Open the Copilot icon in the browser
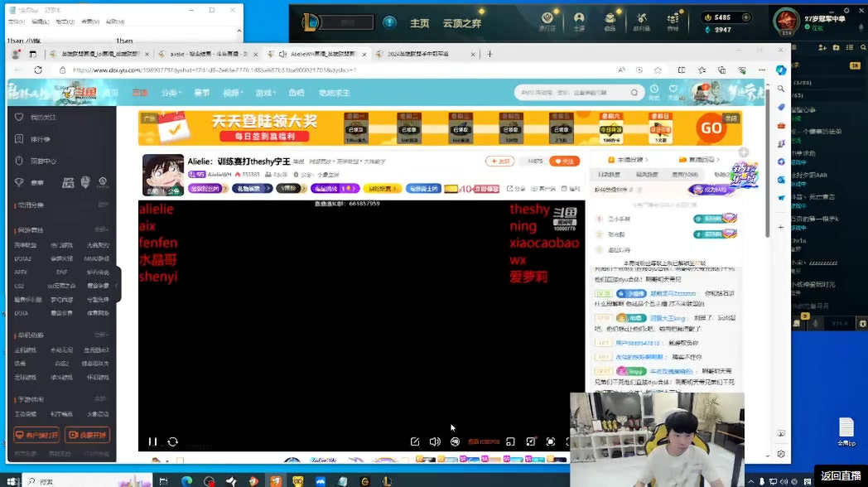 click(780, 70)
